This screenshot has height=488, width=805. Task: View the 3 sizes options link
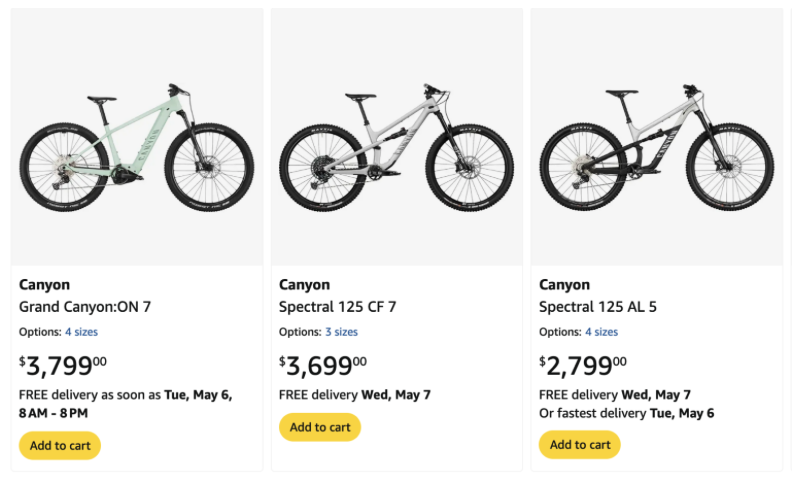tap(341, 332)
